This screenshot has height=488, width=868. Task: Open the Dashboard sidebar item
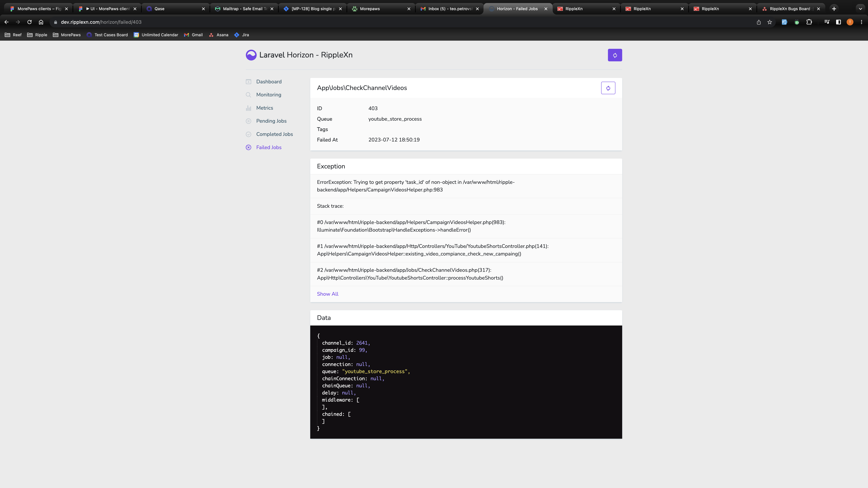click(x=269, y=82)
